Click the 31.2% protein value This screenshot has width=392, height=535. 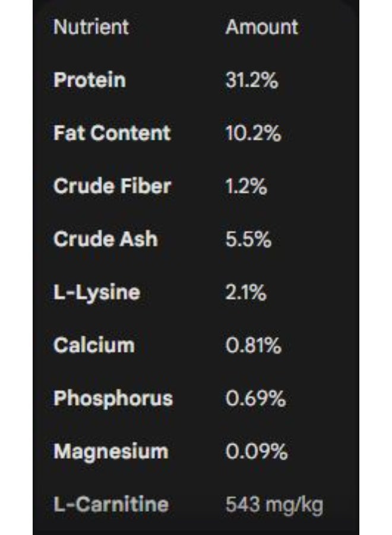251,80
